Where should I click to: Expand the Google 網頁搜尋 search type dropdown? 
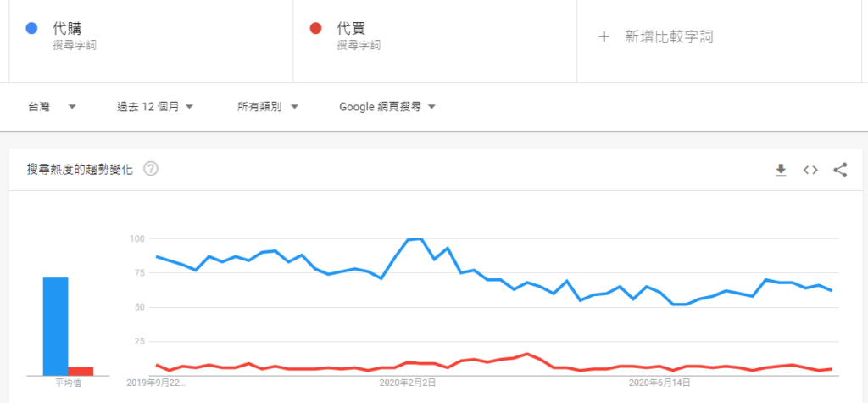(387, 107)
